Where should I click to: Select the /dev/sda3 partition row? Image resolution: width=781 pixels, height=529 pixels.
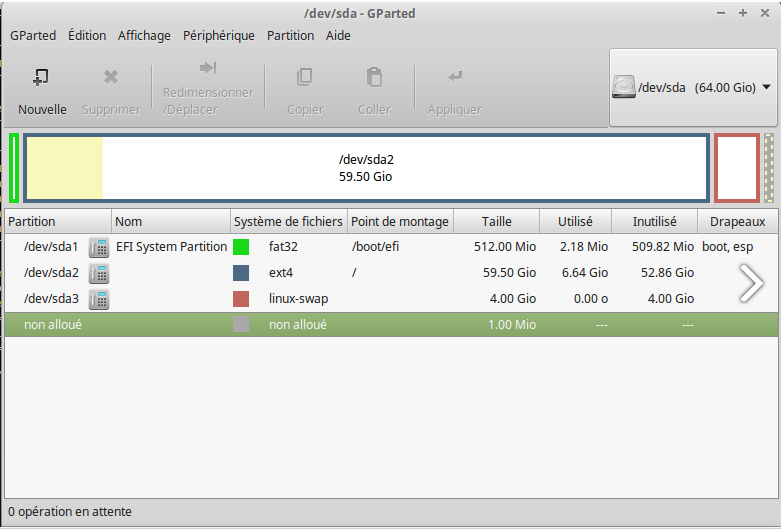391,299
